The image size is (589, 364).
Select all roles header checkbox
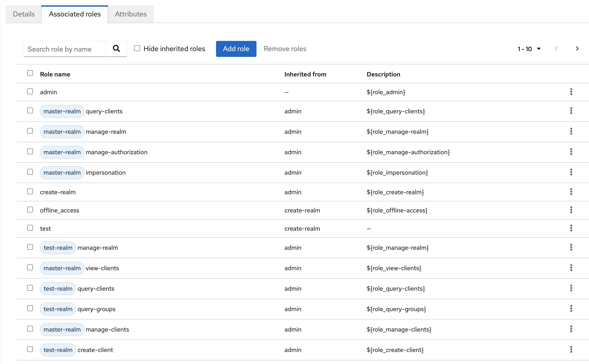pyautogui.click(x=30, y=73)
